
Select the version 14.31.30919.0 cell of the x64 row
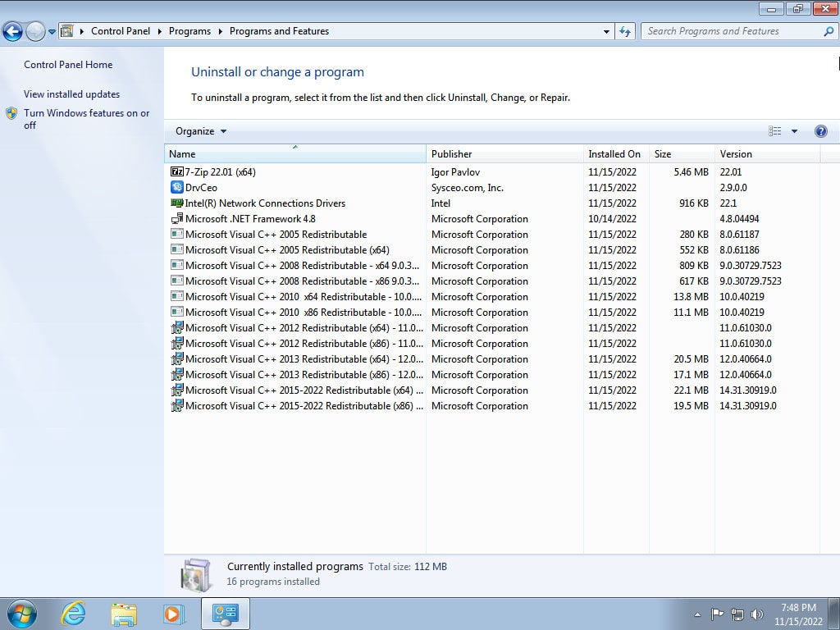click(748, 390)
